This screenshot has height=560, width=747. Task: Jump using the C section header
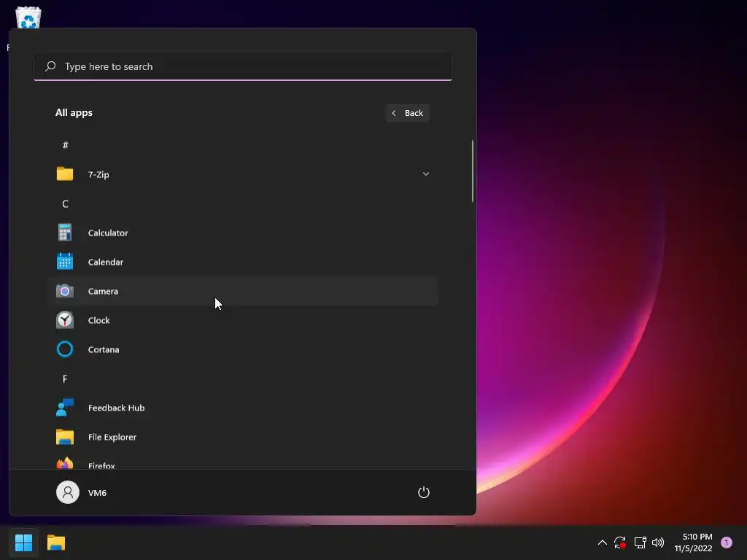pyautogui.click(x=65, y=203)
